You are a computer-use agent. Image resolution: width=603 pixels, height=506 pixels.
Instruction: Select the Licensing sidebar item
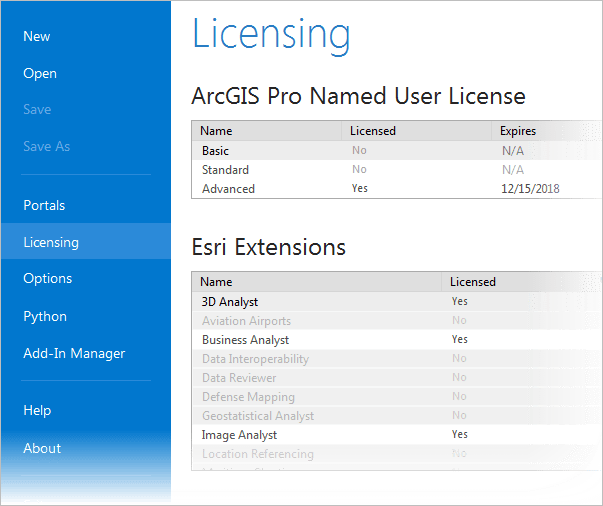click(86, 242)
